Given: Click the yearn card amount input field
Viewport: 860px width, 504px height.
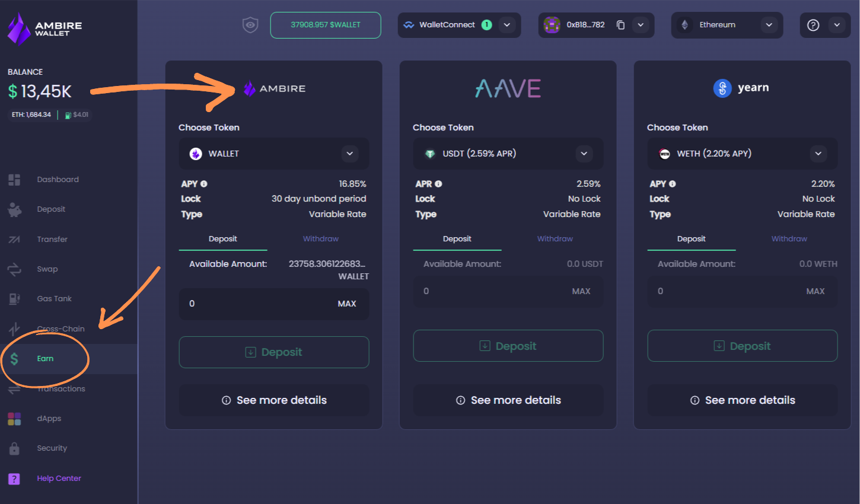Looking at the screenshot, I should [x=743, y=291].
